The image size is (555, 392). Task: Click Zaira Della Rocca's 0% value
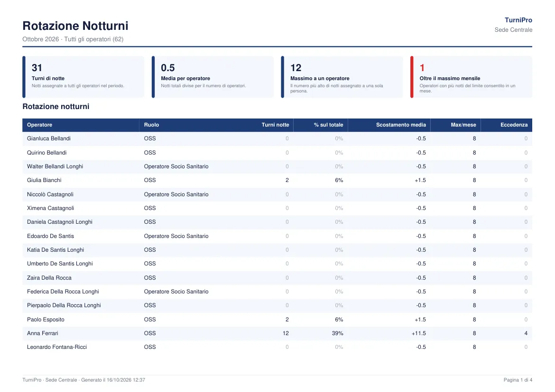[x=339, y=278]
